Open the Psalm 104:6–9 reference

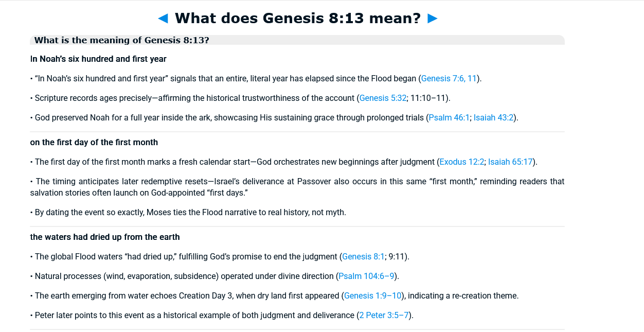366,276
